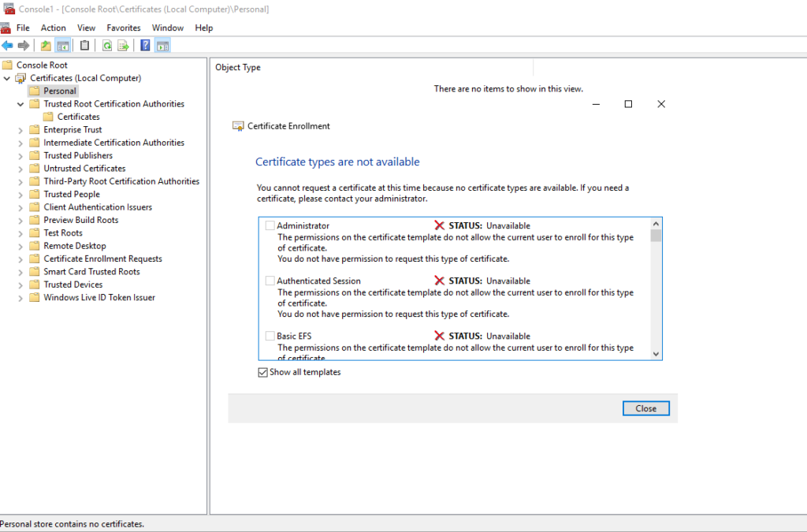Toggle Show/Hide Action Pane icon
This screenshot has width=807, height=532.
point(162,46)
